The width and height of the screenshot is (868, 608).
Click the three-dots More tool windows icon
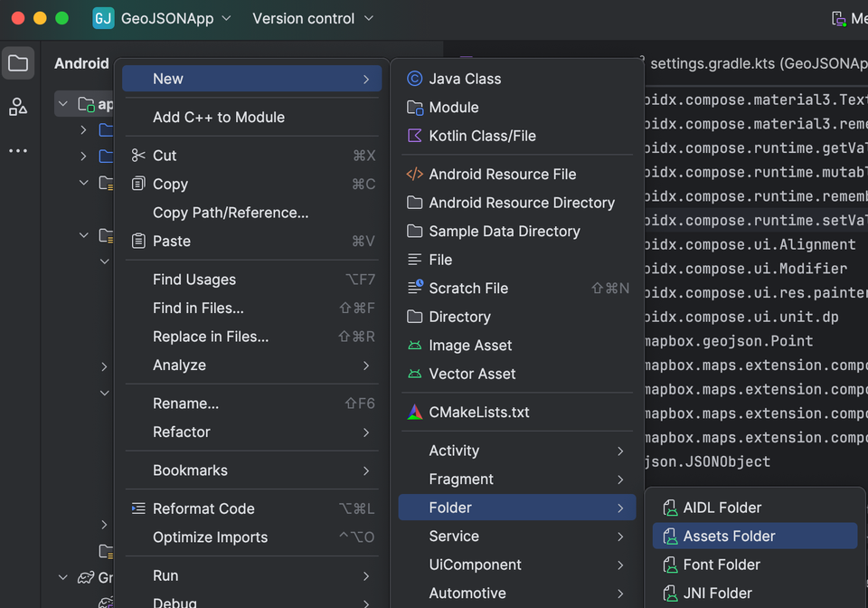[18, 151]
